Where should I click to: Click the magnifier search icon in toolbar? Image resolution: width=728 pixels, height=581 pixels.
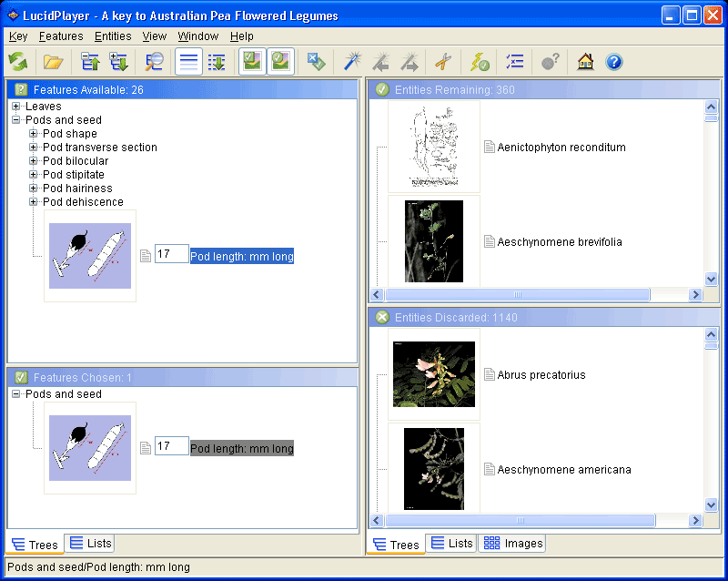155,62
